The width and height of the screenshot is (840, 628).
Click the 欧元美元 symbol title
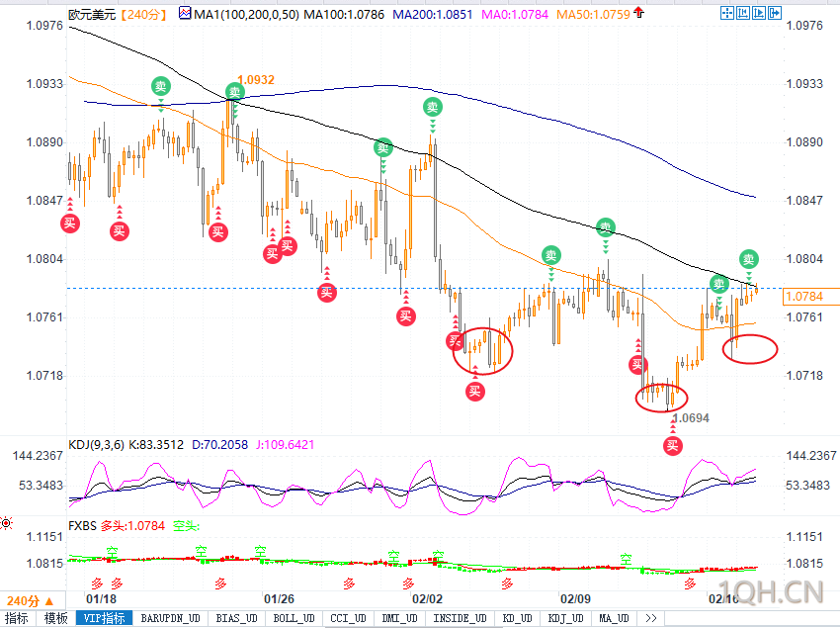click(92, 15)
